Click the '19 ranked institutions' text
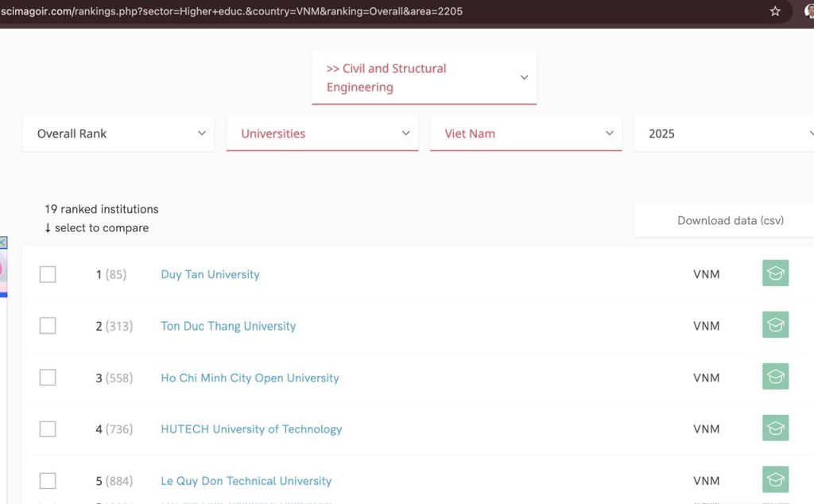The width and height of the screenshot is (814, 504). coord(102,209)
